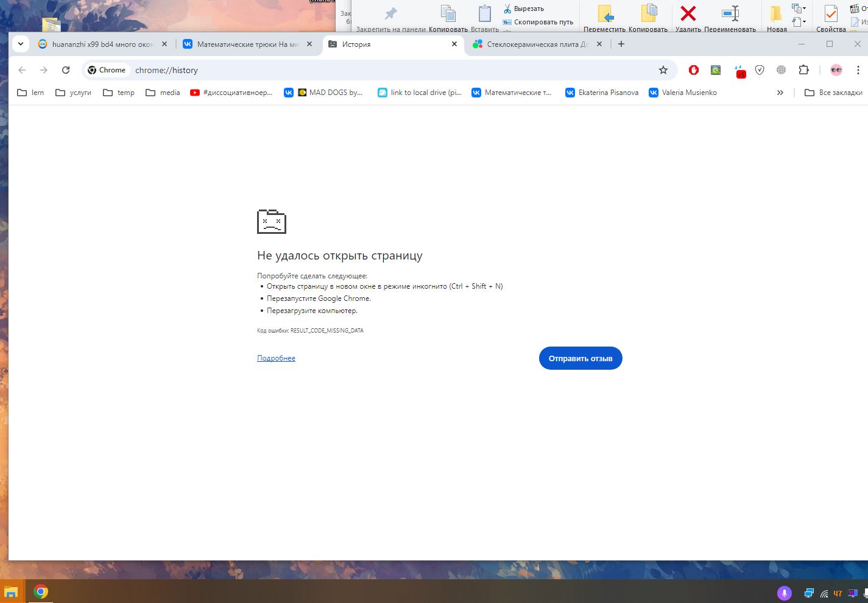
Task: Close the huananzhi x99 bd4 tab
Action: click(x=164, y=44)
